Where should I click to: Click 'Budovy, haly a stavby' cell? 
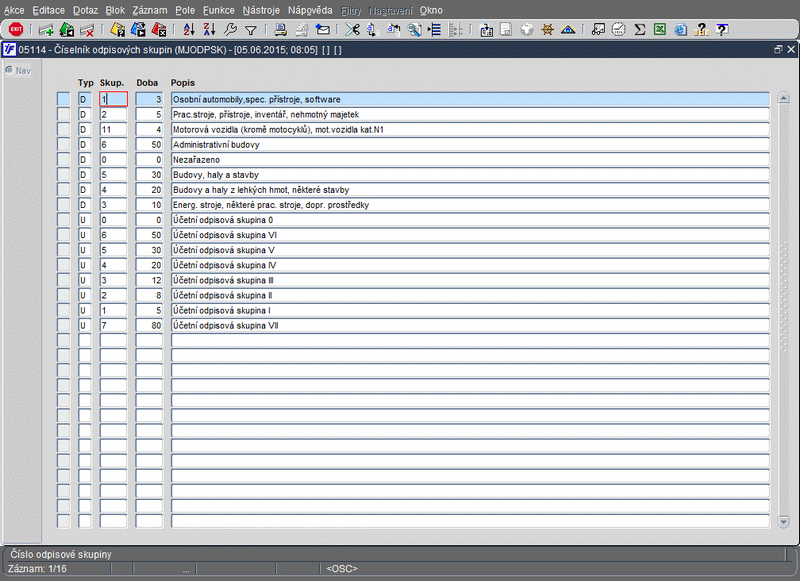click(x=470, y=174)
